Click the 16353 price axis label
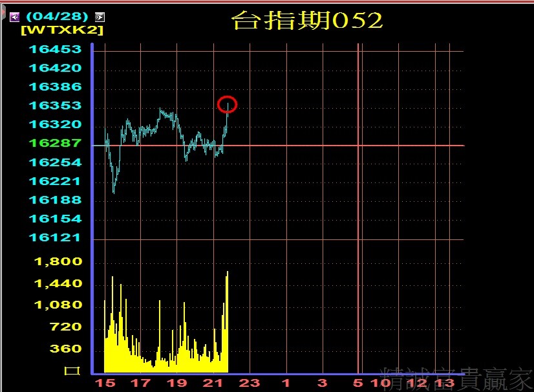Image resolution: width=534 pixels, height=392 pixels. click(x=56, y=105)
